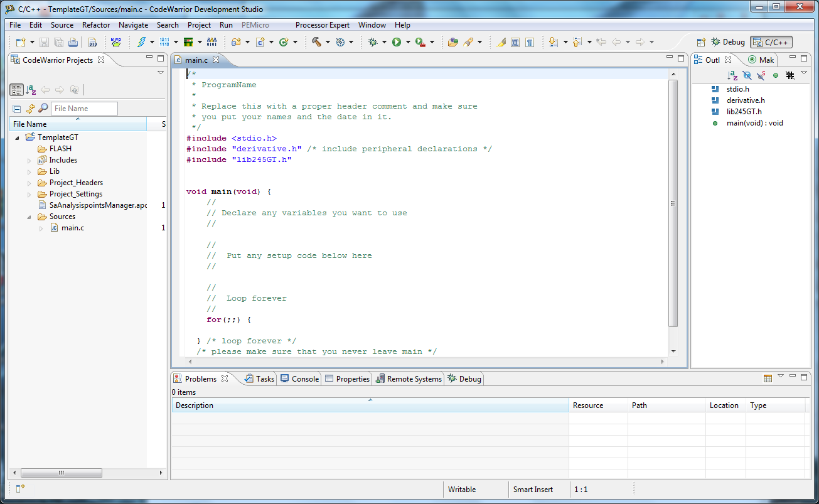The width and height of the screenshot is (819, 504).
Task: Click the mwp project toolbar icon
Action: [x=116, y=42]
